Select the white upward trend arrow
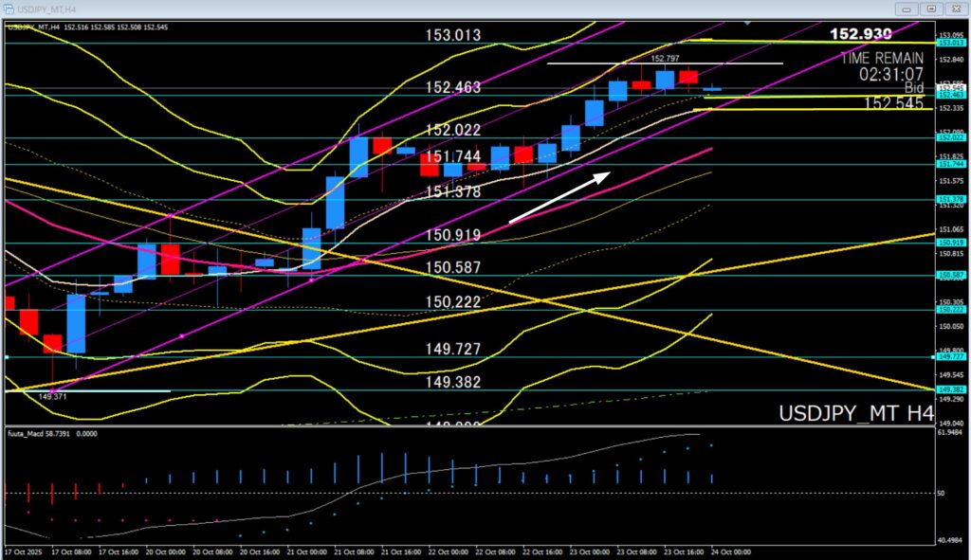This screenshot has width=971, height=560. tap(559, 197)
